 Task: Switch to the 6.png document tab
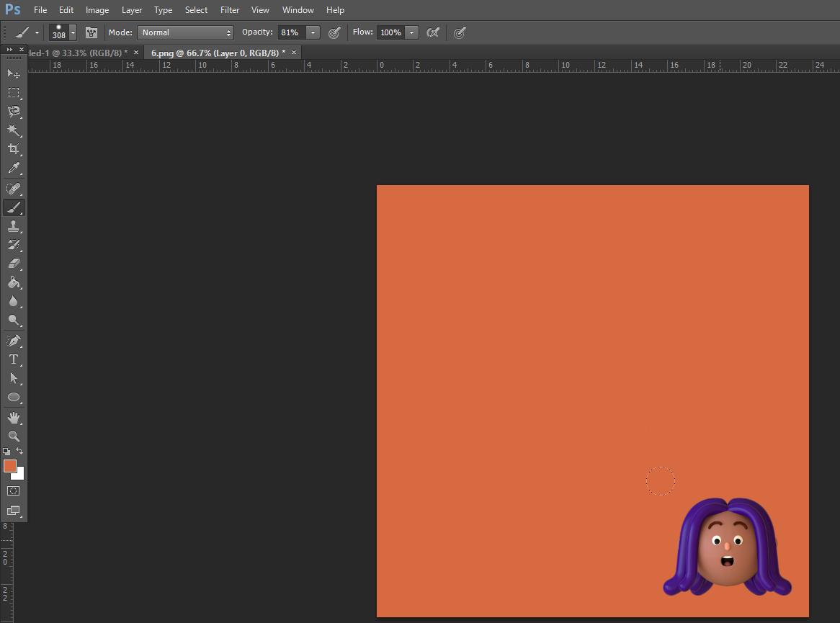218,53
